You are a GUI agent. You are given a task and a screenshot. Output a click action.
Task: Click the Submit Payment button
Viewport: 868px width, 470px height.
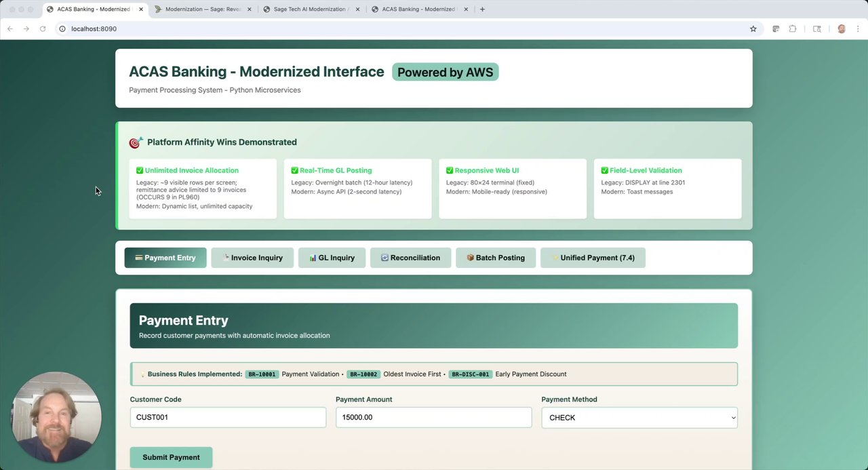tap(171, 457)
